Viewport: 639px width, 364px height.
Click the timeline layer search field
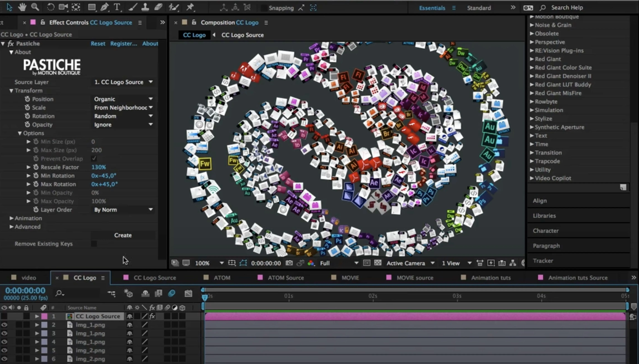pyautogui.click(x=77, y=293)
